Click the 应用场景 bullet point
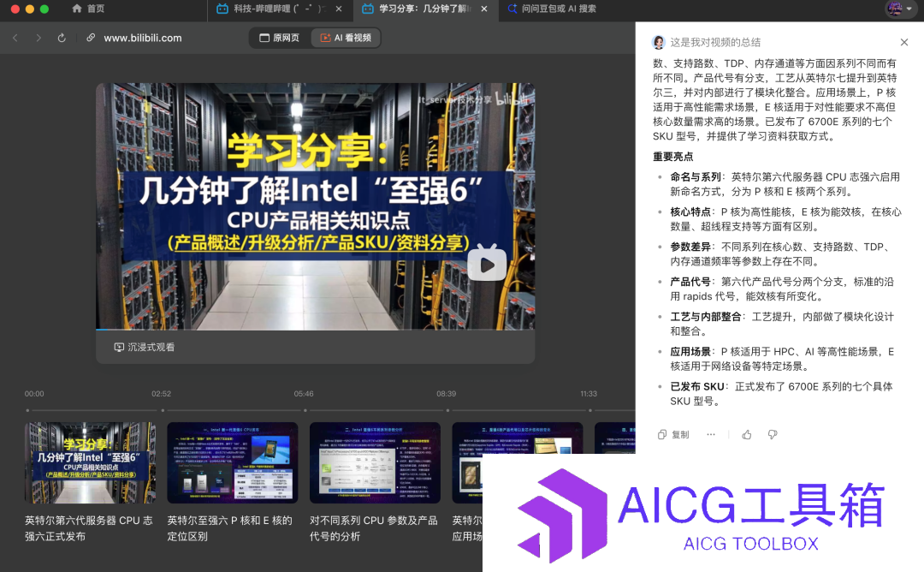 782,359
